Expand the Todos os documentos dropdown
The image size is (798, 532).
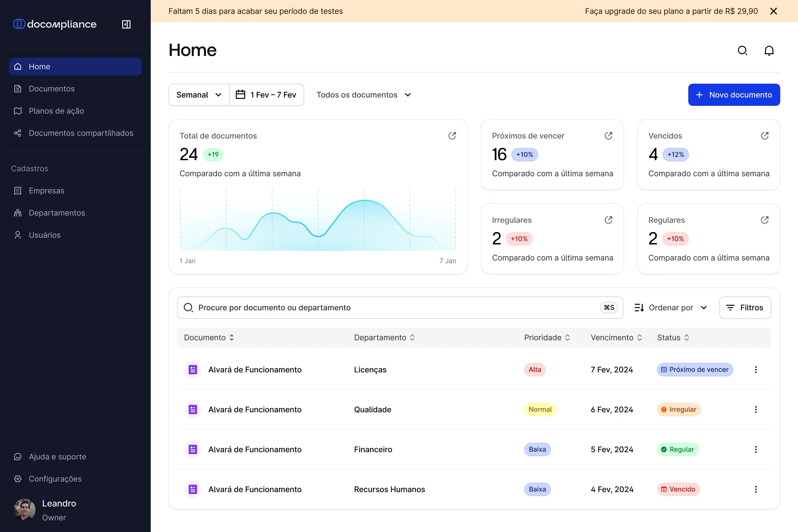(364, 95)
